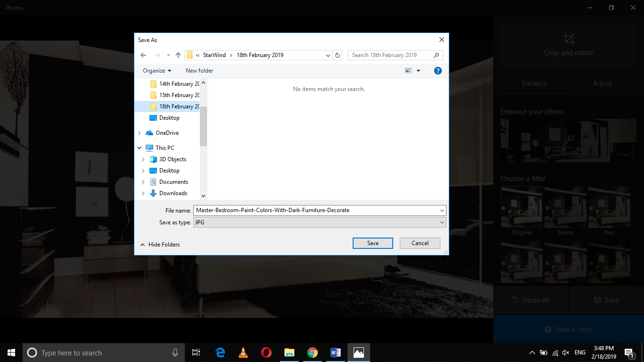This screenshot has width=644, height=362.
Task: Refresh the 18th February 2019 folder
Action: pyautogui.click(x=338, y=55)
